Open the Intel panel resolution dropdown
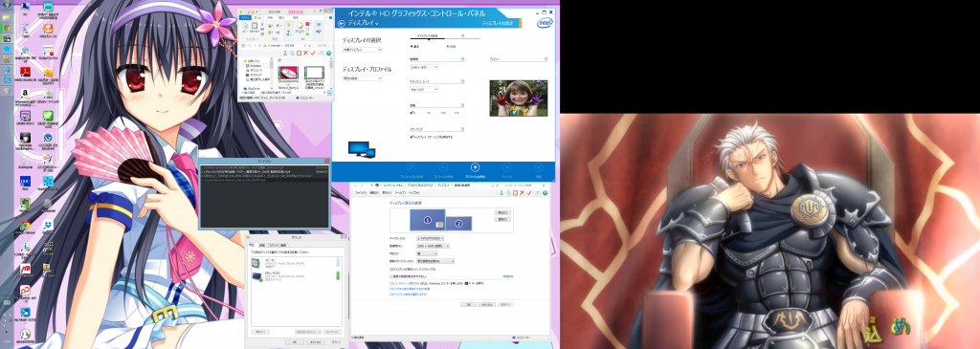The image size is (980, 349). point(424,67)
